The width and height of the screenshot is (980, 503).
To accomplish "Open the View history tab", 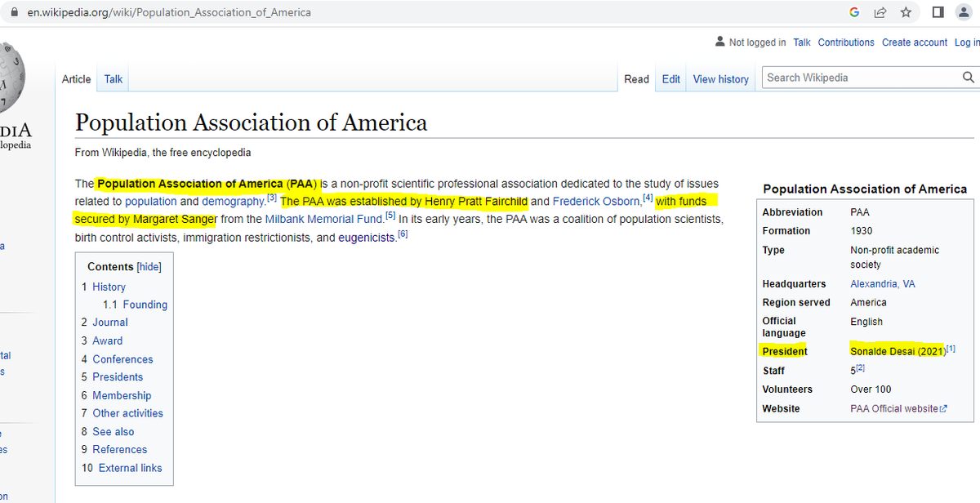I will point(721,79).
